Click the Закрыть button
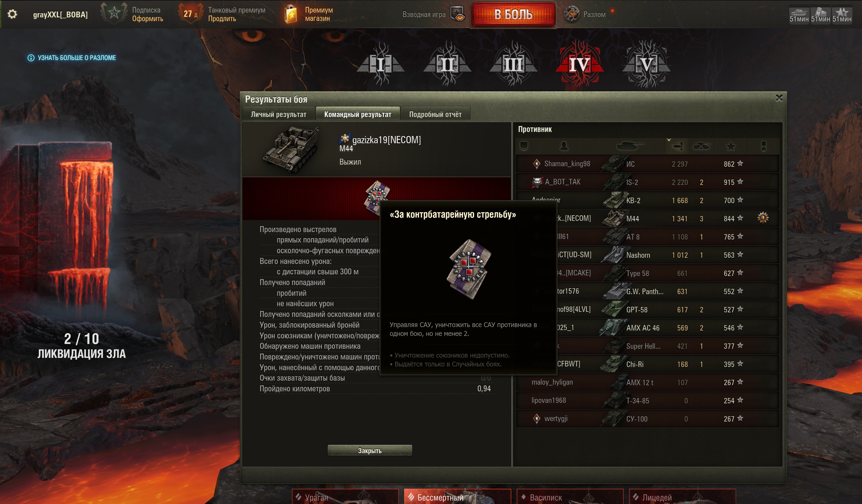Screen dimensions: 862x504 pyautogui.click(x=370, y=450)
